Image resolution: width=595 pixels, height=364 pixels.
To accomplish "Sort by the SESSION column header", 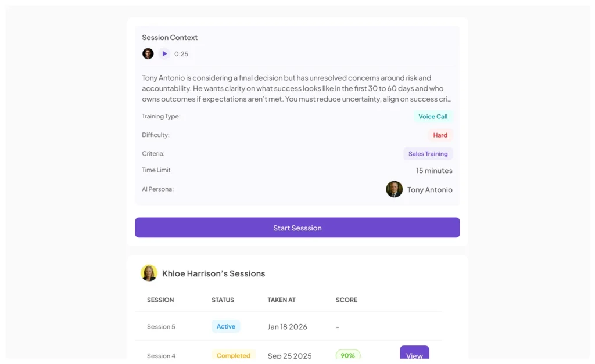I will pyautogui.click(x=160, y=300).
